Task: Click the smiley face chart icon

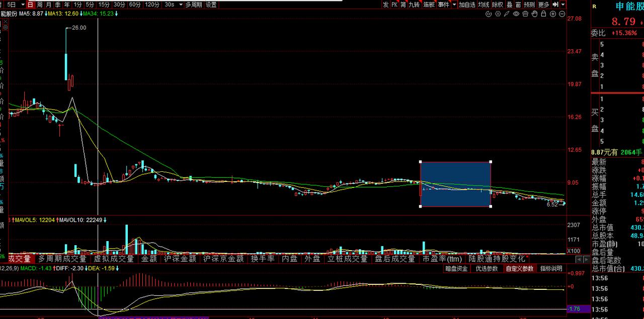Action: click(x=489, y=14)
